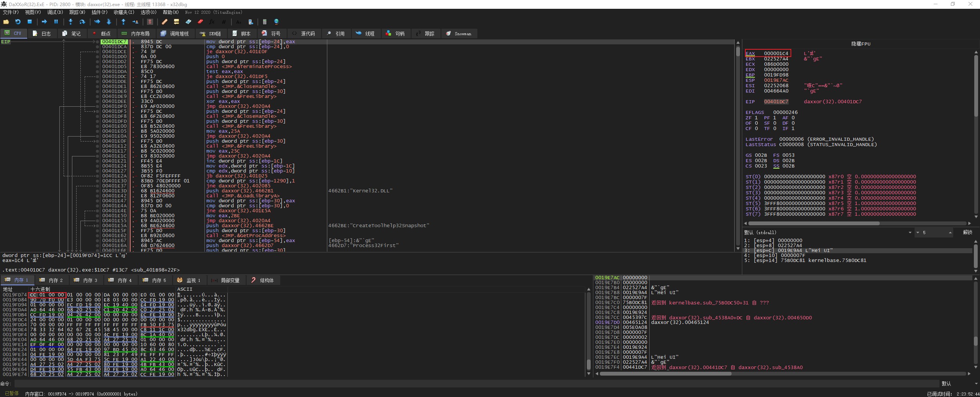The image size is (980, 397).
Task: Click the run arrow icon
Action: 44,22
